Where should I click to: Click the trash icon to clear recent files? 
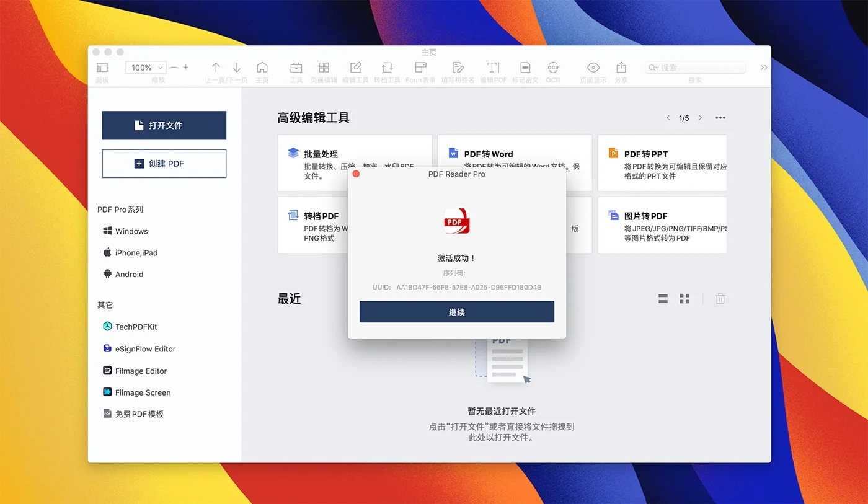(720, 298)
